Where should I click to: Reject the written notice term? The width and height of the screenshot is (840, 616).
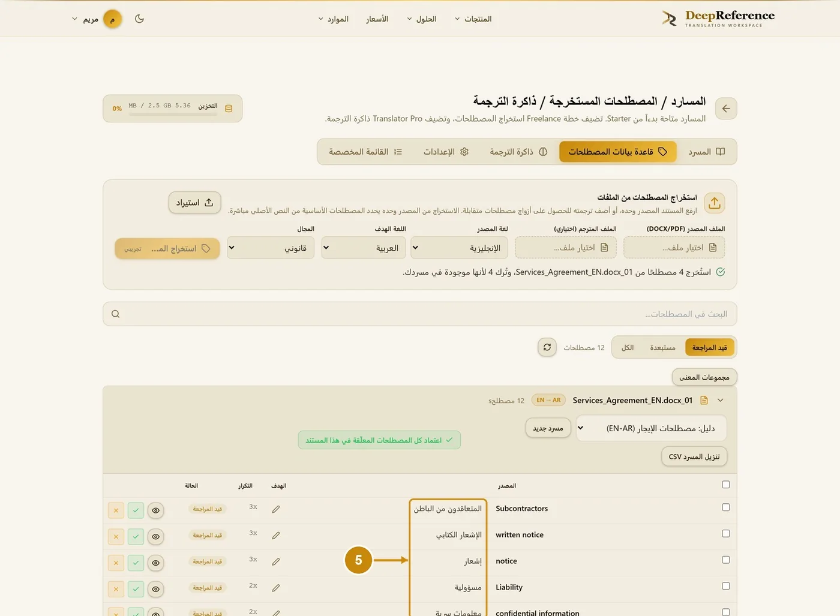(x=116, y=536)
